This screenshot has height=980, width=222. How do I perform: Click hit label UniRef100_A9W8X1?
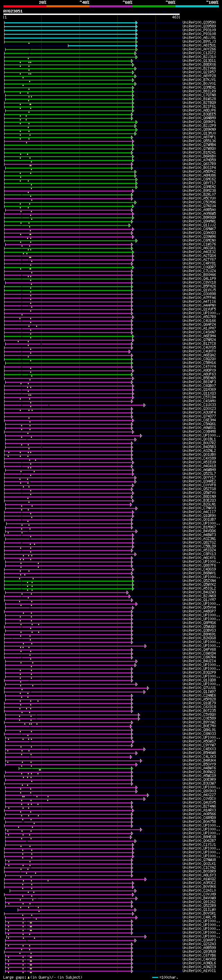(x=199, y=428)
